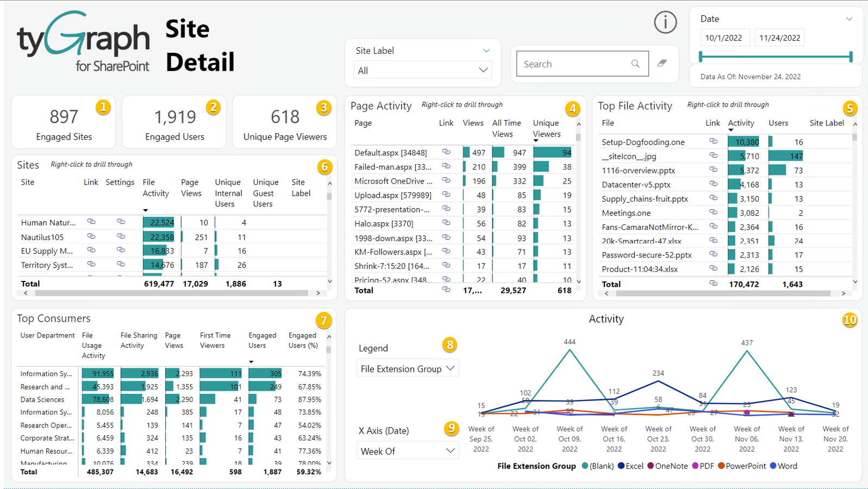Collapse the Date slicer chevron
868x489 pixels.
(849, 19)
